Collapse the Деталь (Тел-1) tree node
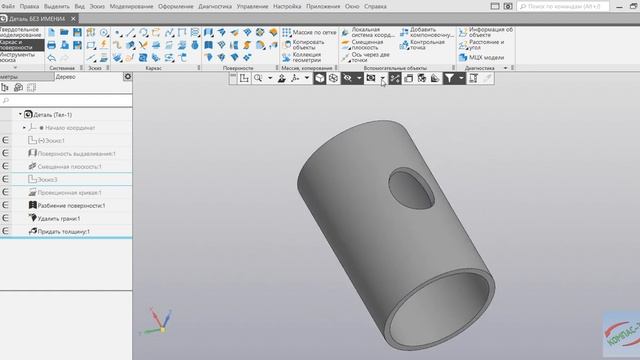The width and height of the screenshot is (640, 360). (20, 115)
